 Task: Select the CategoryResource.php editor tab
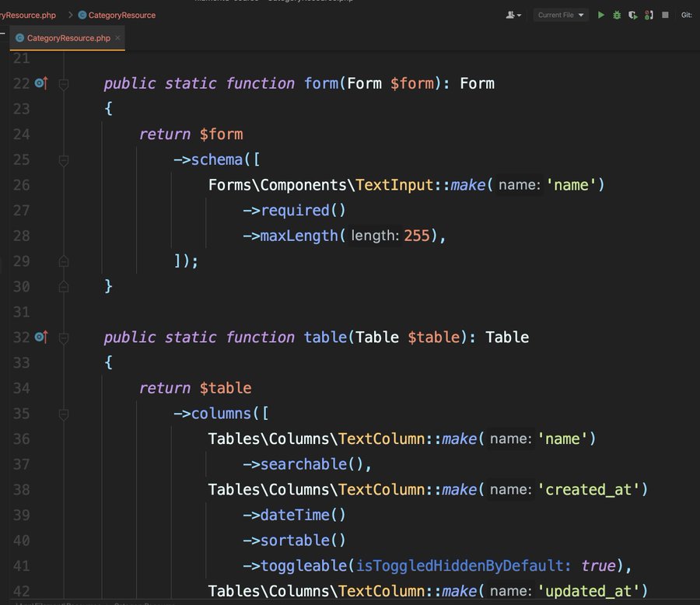[68, 38]
